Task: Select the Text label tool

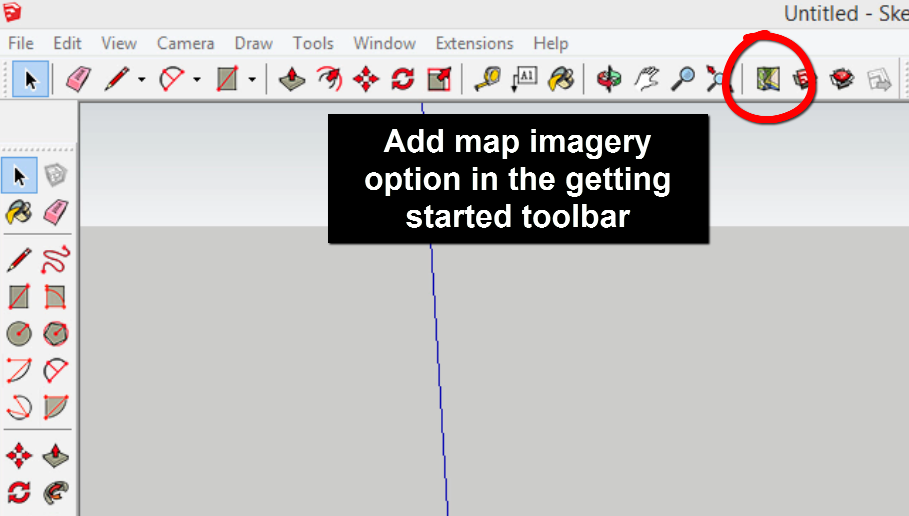Action: point(524,79)
